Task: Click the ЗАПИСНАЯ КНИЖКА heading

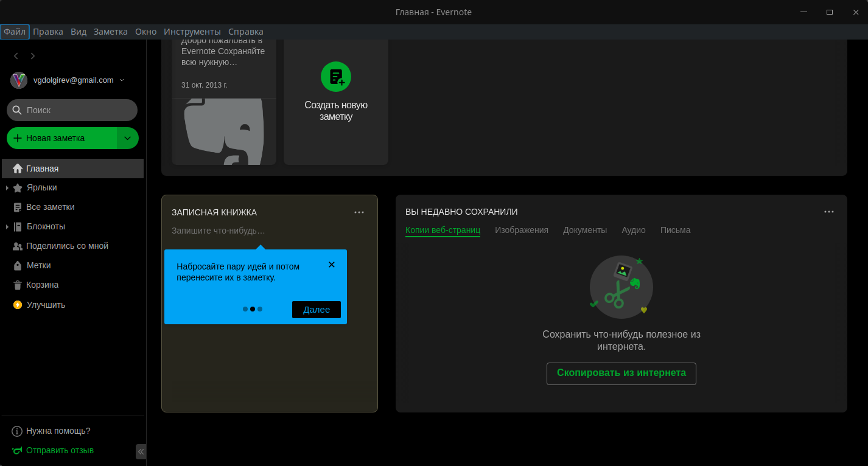Action: [x=214, y=212]
